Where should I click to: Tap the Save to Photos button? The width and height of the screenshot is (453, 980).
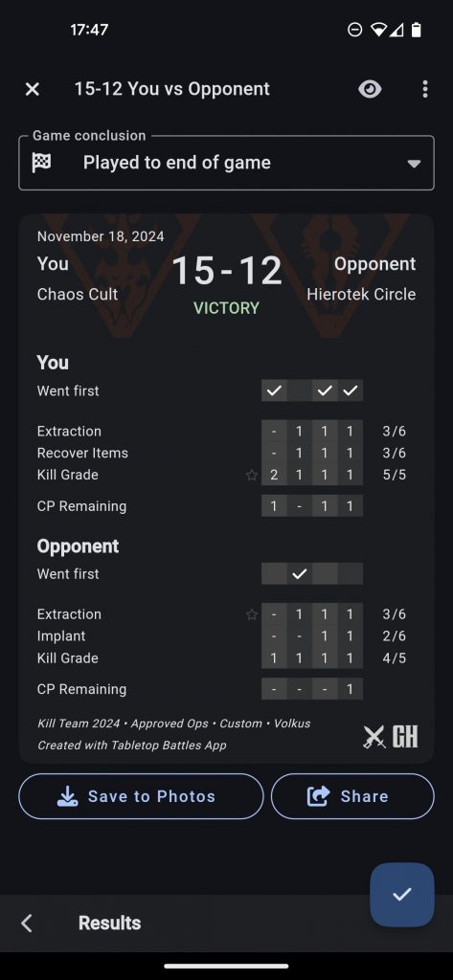[x=141, y=796]
